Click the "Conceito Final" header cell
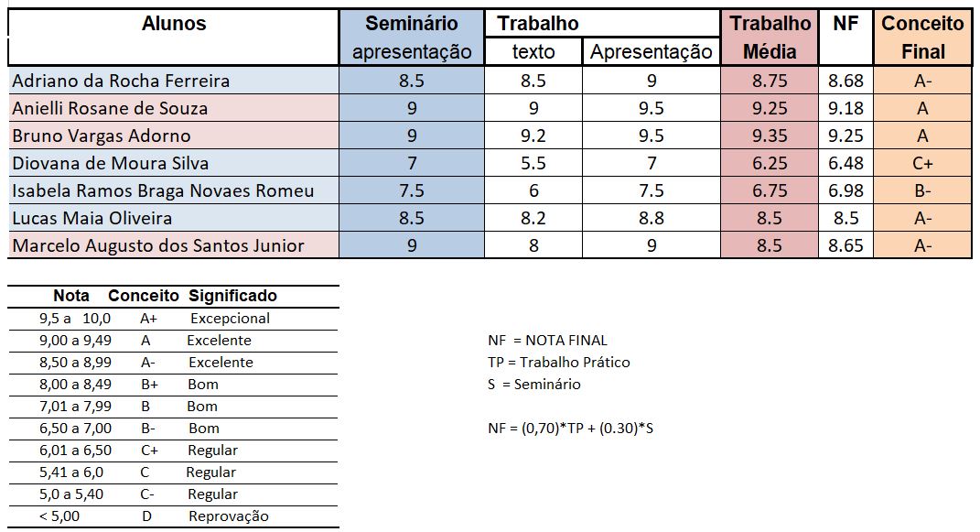This screenshot has height=532, width=980. (x=922, y=37)
